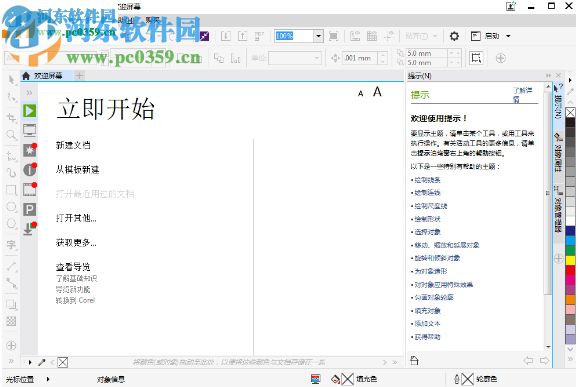The width and height of the screenshot is (578, 387).
Task: Click 转换到 Corel link
Action: coord(75,300)
